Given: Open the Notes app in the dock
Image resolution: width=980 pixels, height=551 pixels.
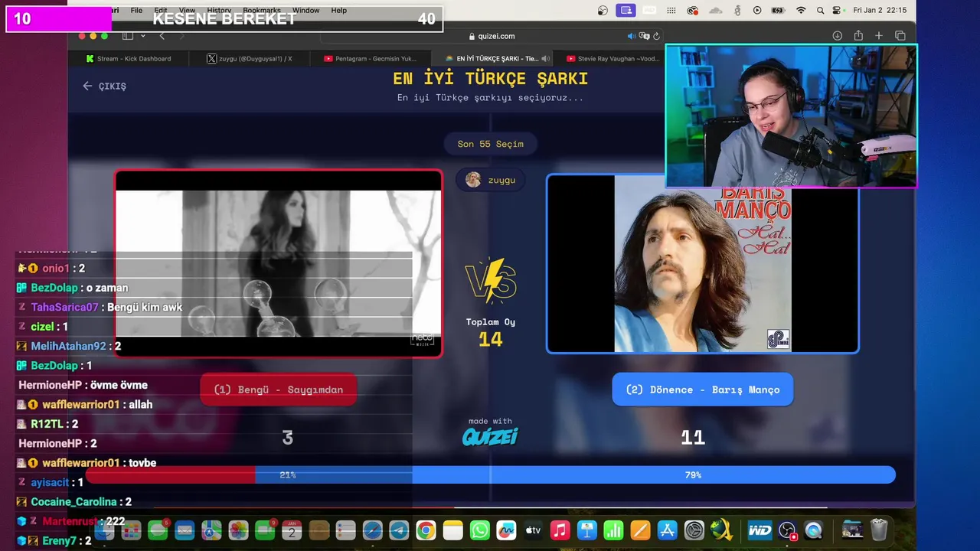Looking at the screenshot, I should pyautogui.click(x=453, y=530).
